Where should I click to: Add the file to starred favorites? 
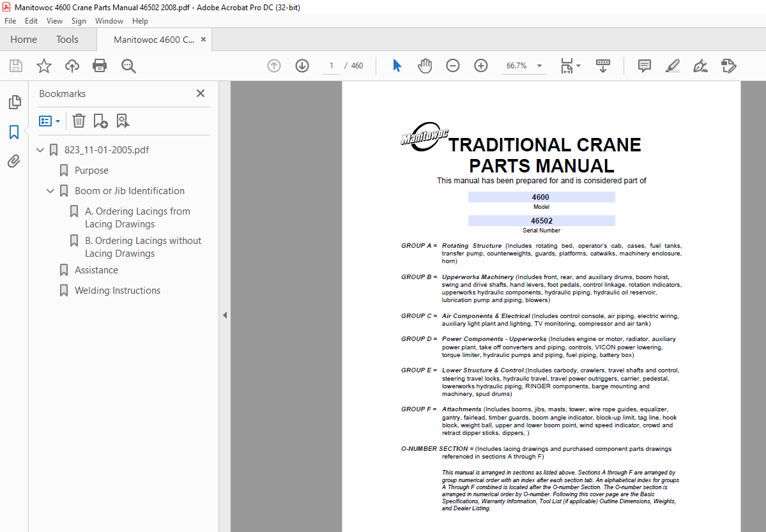44,66
